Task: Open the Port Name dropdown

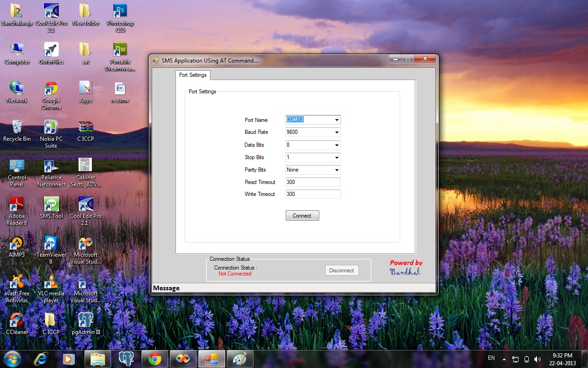Action: pos(338,120)
